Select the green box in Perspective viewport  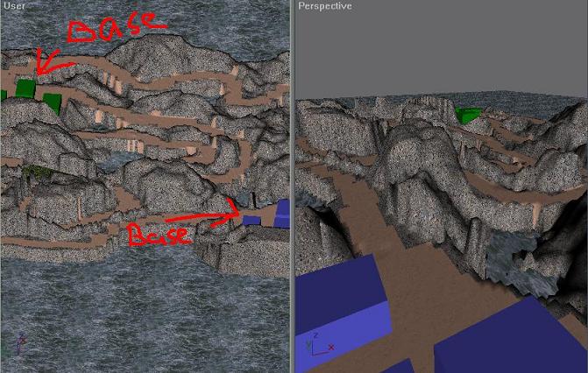(469, 116)
